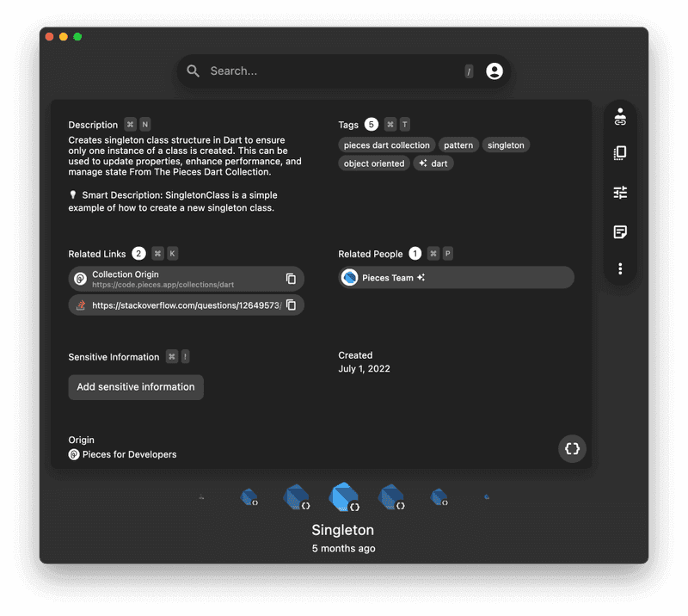
Task: Open the related people link sidebar icon
Action: [x=619, y=117]
